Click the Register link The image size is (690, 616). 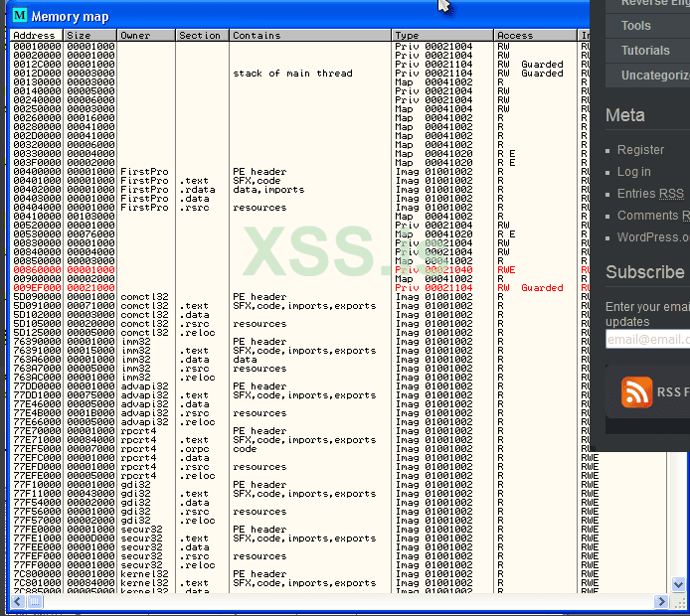(x=640, y=149)
